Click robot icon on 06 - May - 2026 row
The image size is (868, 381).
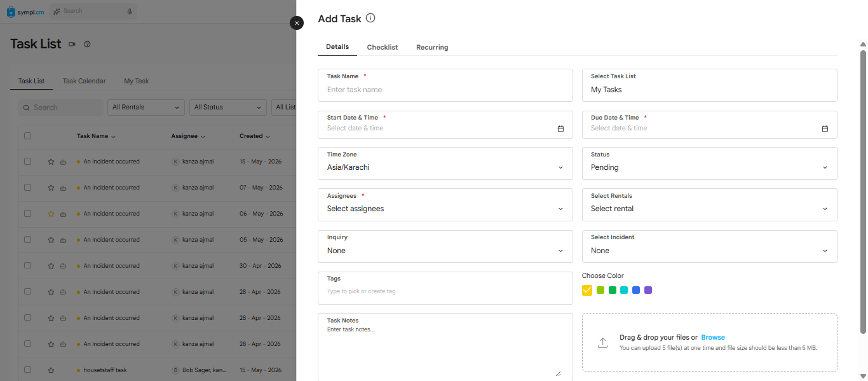pyautogui.click(x=63, y=214)
